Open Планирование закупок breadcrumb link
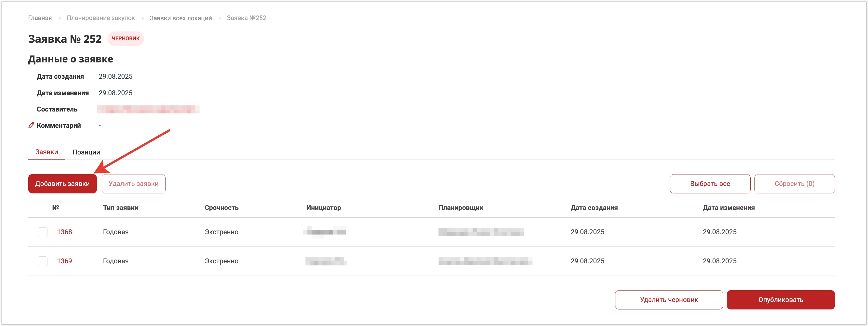868x326 pixels. click(x=101, y=18)
